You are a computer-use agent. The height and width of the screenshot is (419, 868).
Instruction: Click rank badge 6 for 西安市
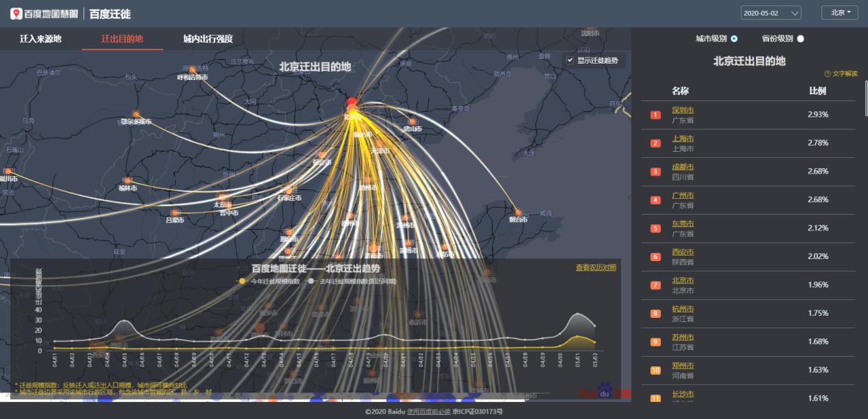(x=655, y=257)
